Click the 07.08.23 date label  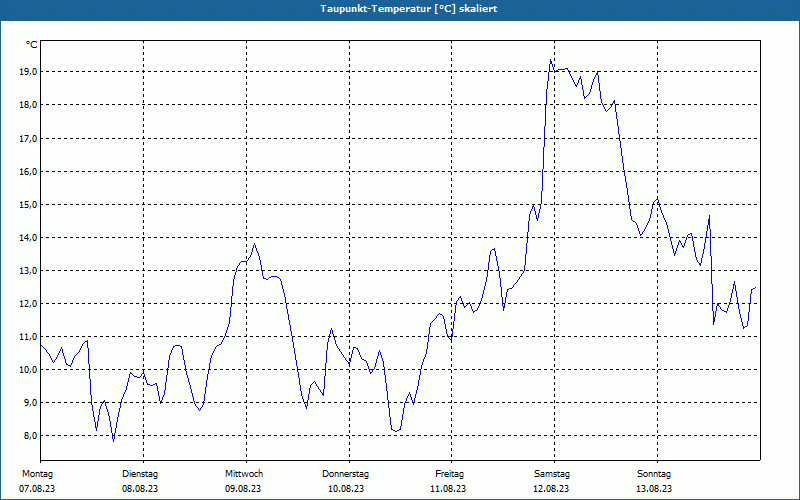coord(37,489)
